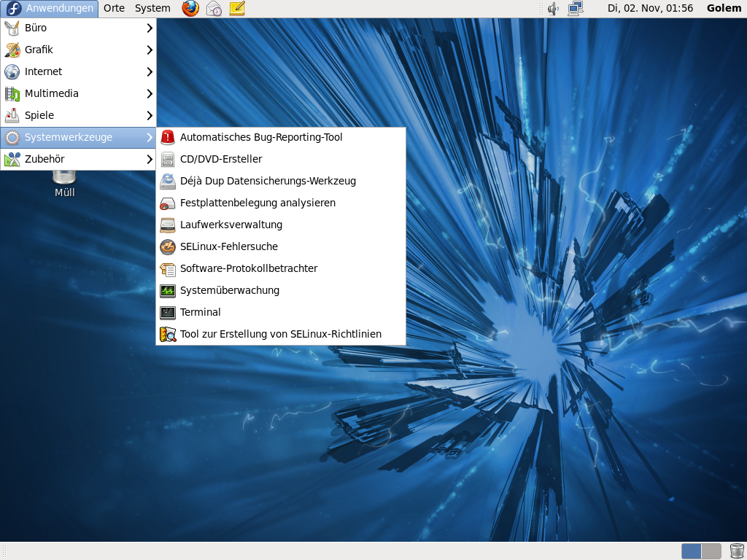Switch to the second workspace

click(x=711, y=551)
